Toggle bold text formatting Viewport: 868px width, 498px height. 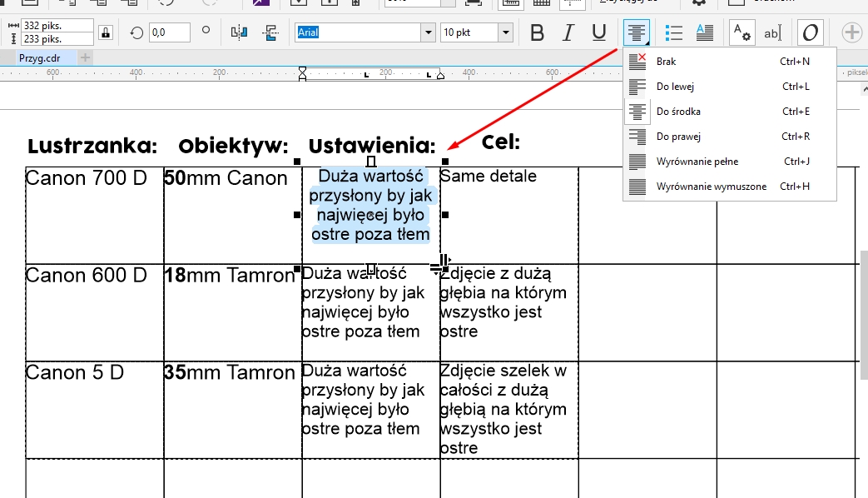click(537, 33)
